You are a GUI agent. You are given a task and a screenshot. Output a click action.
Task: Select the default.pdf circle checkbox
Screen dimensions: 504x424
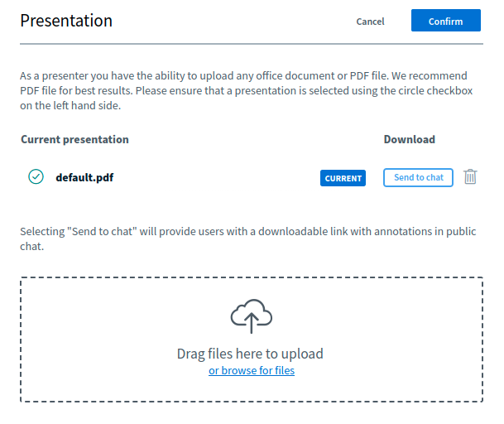(x=36, y=176)
